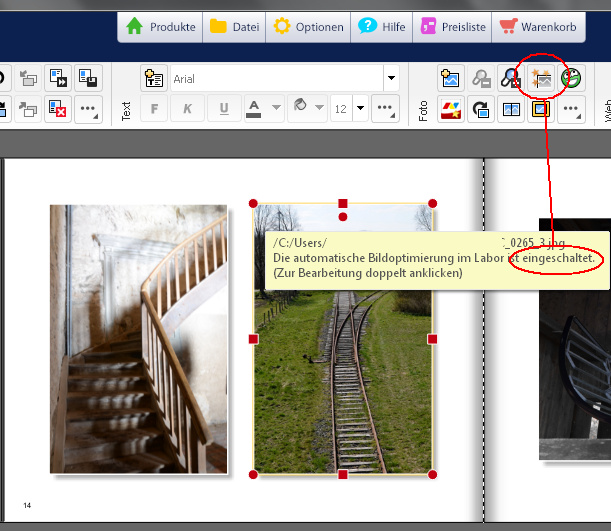Toggle bold text formatting
This screenshot has width=611, height=531.
pyautogui.click(x=154, y=108)
